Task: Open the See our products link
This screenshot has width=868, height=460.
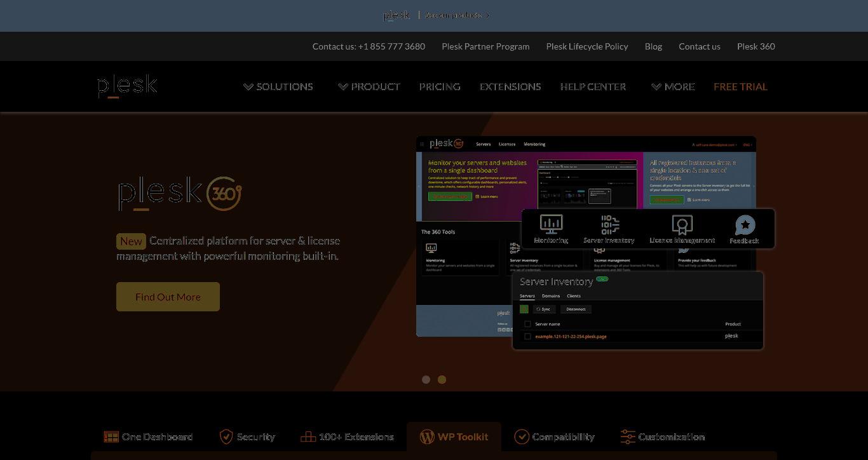Action: tap(458, 15)
